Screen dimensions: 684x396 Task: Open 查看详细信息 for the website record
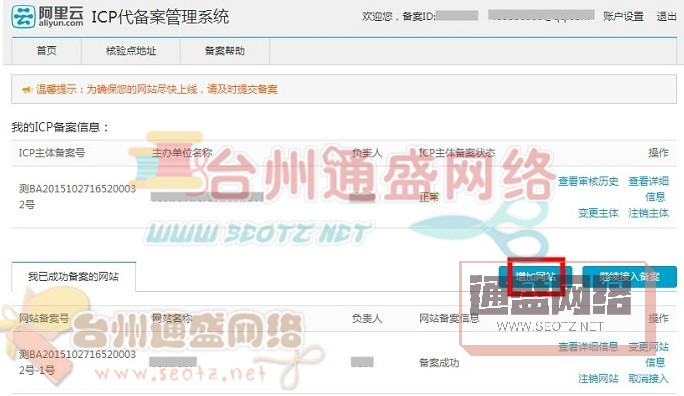(x=588, y=347)
